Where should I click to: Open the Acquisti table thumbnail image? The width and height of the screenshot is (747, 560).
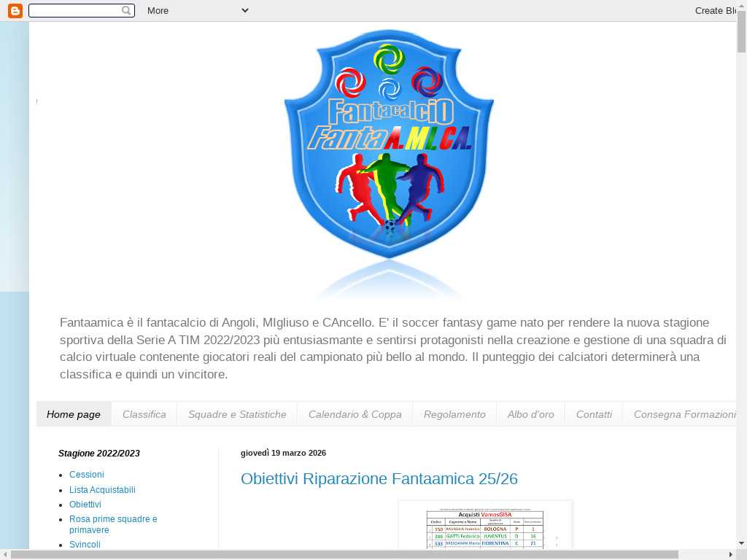coord(485,526)
